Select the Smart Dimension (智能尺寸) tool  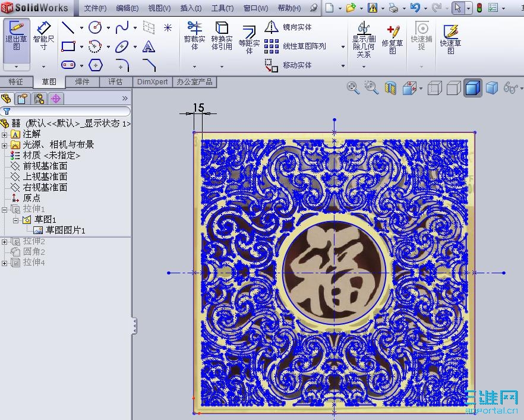click(43, 36)
